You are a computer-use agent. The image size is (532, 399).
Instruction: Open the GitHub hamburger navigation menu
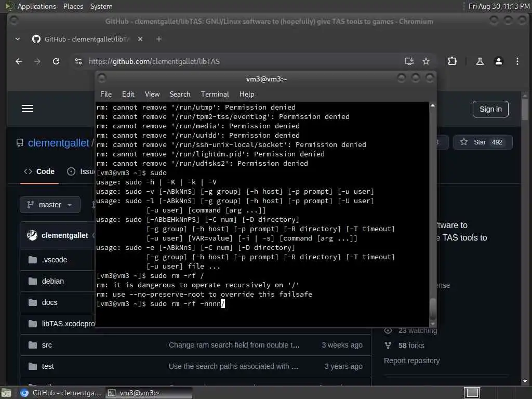tap(28, 109)
